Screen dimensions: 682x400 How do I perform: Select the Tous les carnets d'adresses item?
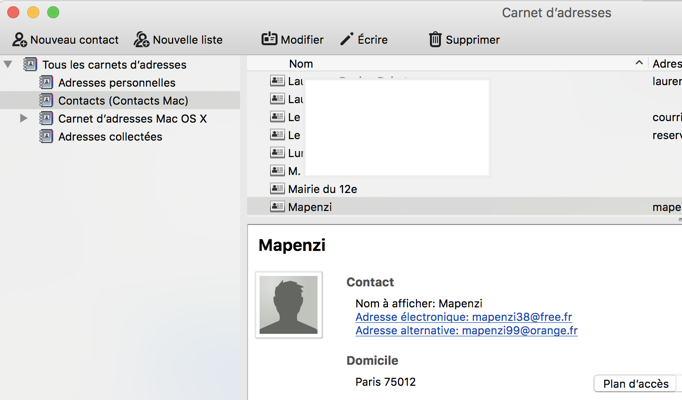(x=114, y=65)
